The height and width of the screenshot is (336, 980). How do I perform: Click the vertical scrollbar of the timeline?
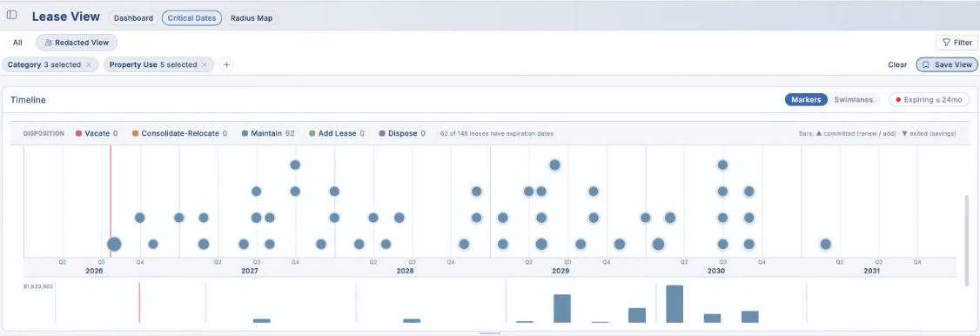968,240
